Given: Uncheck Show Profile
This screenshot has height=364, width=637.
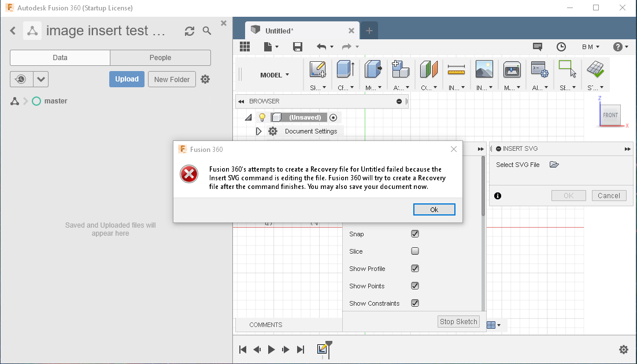Looking at the screenshot, I should tap(415, 269).
